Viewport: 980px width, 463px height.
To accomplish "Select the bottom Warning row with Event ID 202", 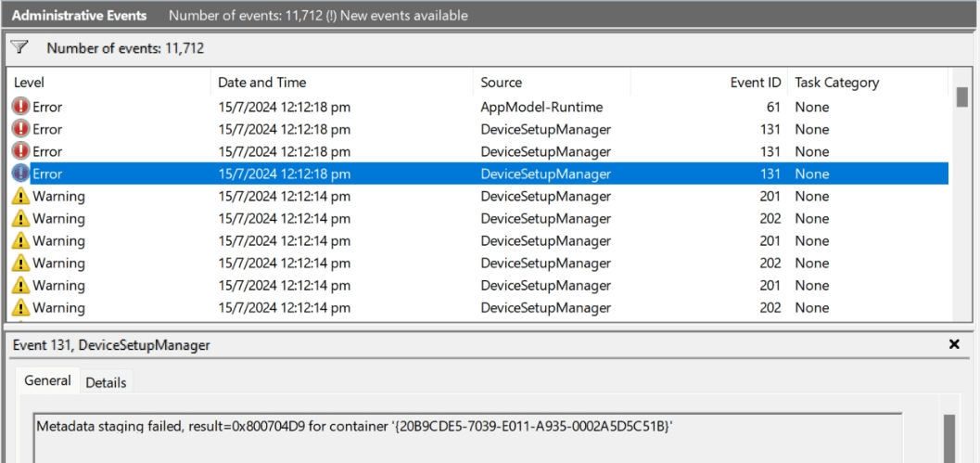I will [480, 308].
